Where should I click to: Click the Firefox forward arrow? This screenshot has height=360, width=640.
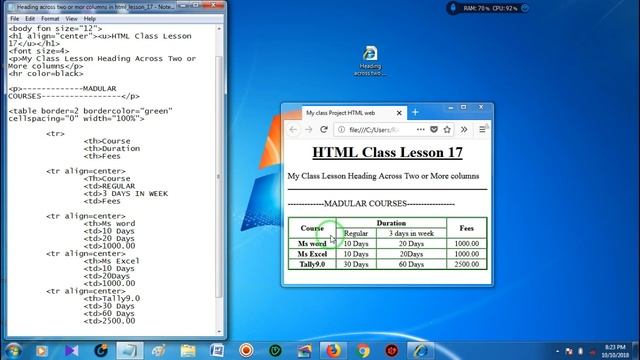pyautogui.click(x=309, y=129)
